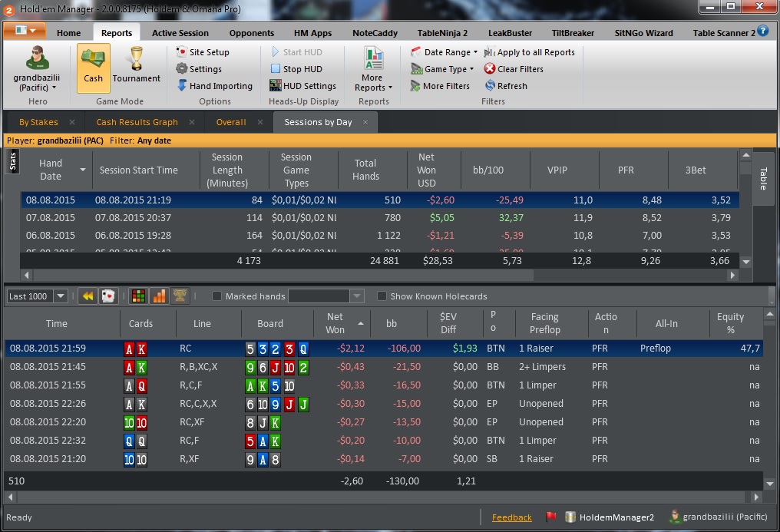Clear all filters
The width and height of the screenshot is (780, 532).
(514, 69)
